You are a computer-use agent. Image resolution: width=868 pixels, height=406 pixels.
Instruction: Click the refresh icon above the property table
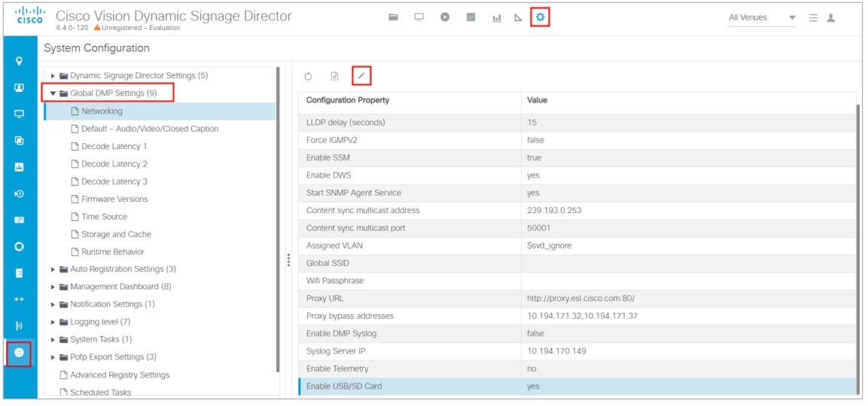pos(309,76)
